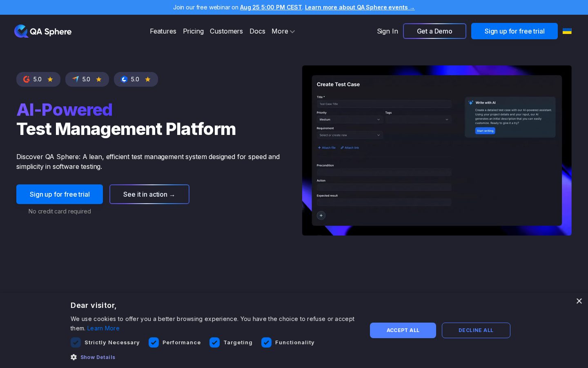Uncheck the Functionality cookies checkbox
588x368 pixels.
point(266,342)
